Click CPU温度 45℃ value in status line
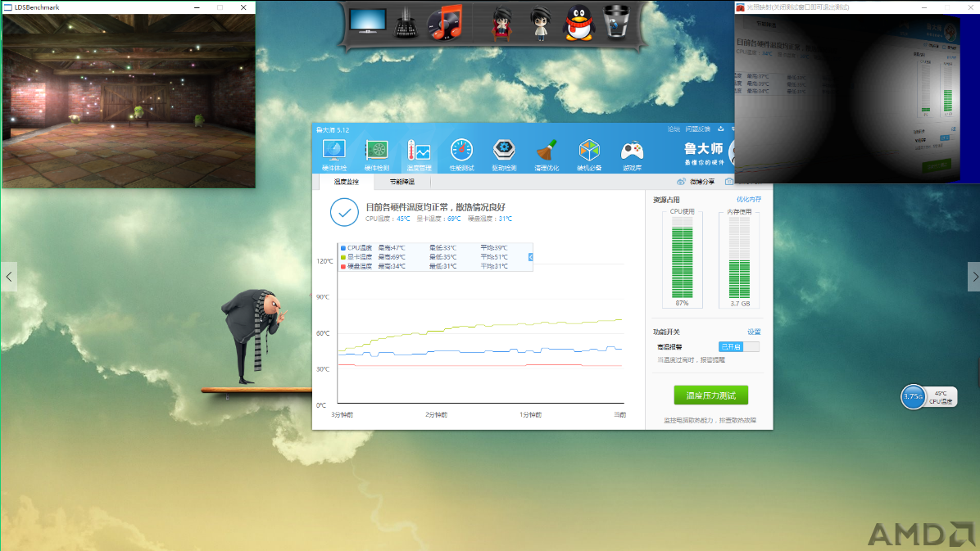 pos(403,219)
